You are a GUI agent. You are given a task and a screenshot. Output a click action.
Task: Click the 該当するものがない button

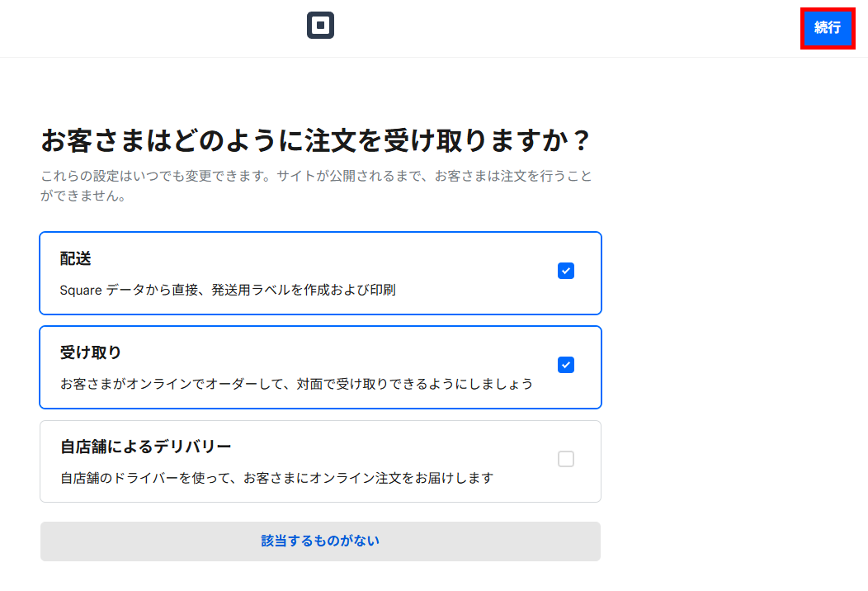coord(320,541)
